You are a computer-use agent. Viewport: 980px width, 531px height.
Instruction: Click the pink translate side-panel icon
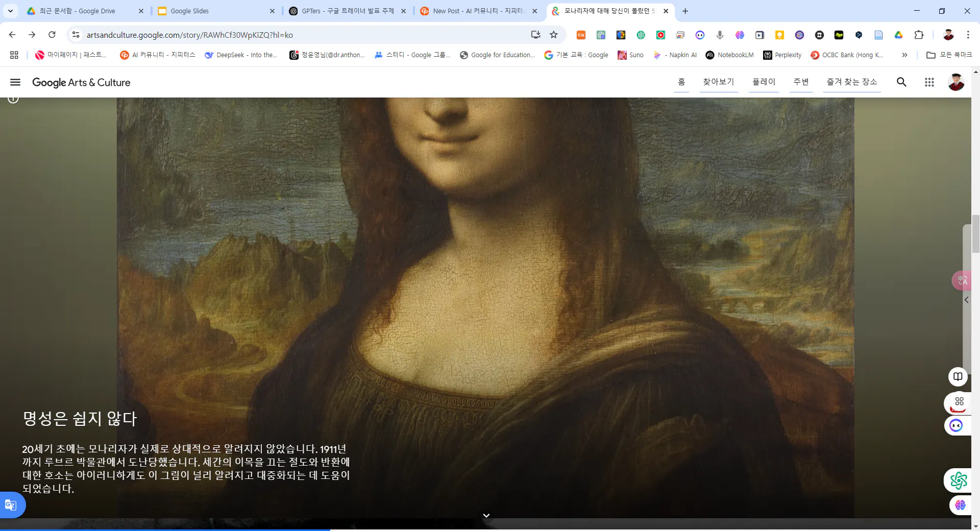962,280
